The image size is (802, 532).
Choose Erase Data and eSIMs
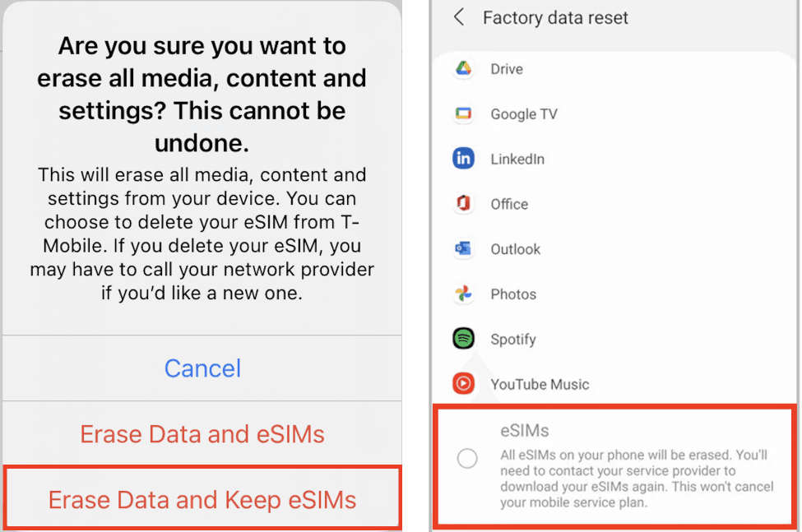(x=202, y=434)
